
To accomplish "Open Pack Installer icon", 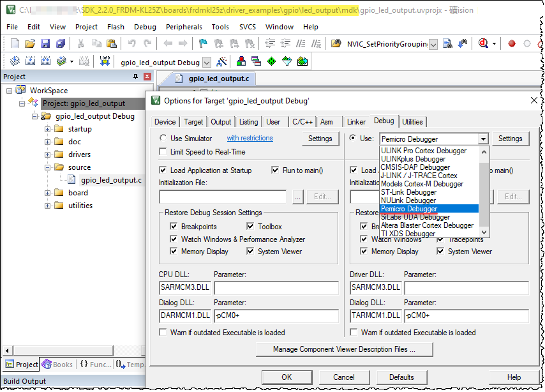I will tap(302, 61).
